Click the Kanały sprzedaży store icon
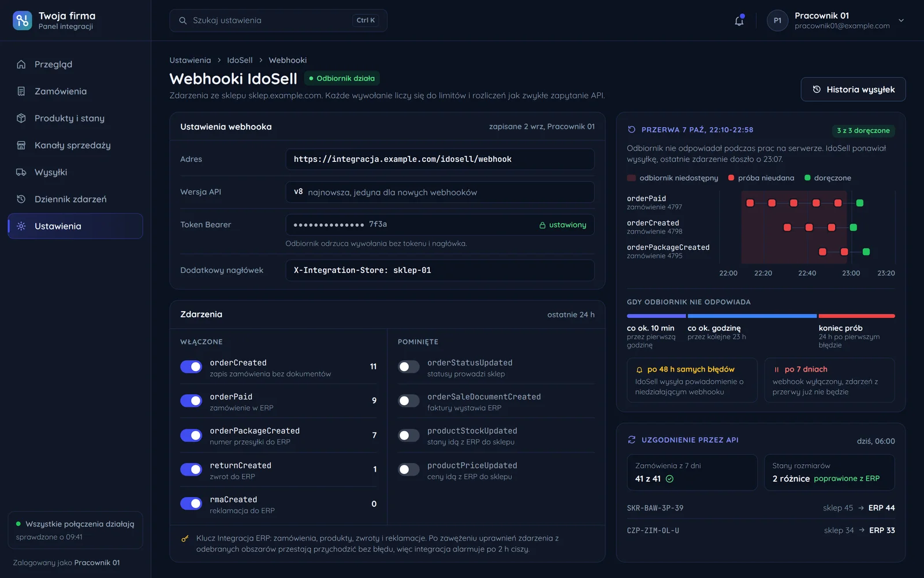The width and height of the screenshot is (924, 578). pos(21,145)
